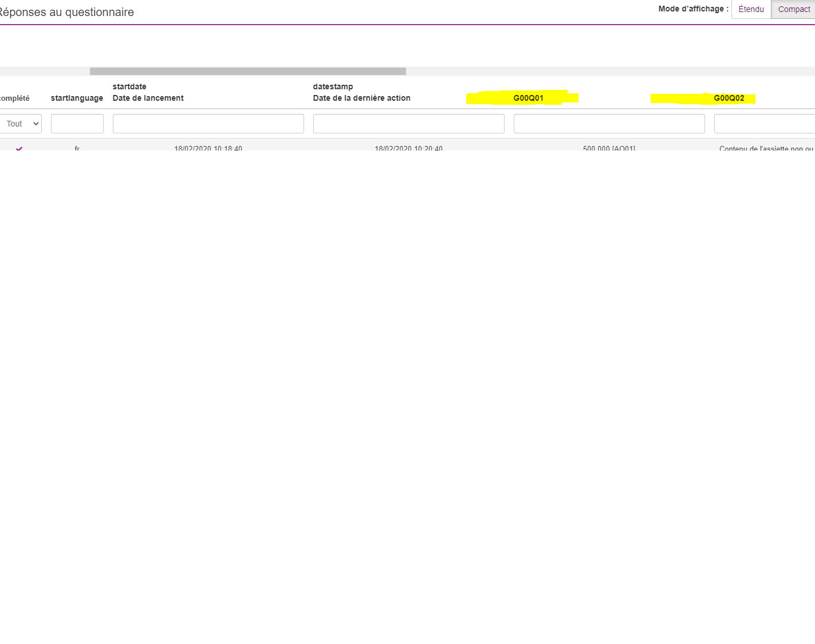Focus the startlanguage filter field

[77, 124]
